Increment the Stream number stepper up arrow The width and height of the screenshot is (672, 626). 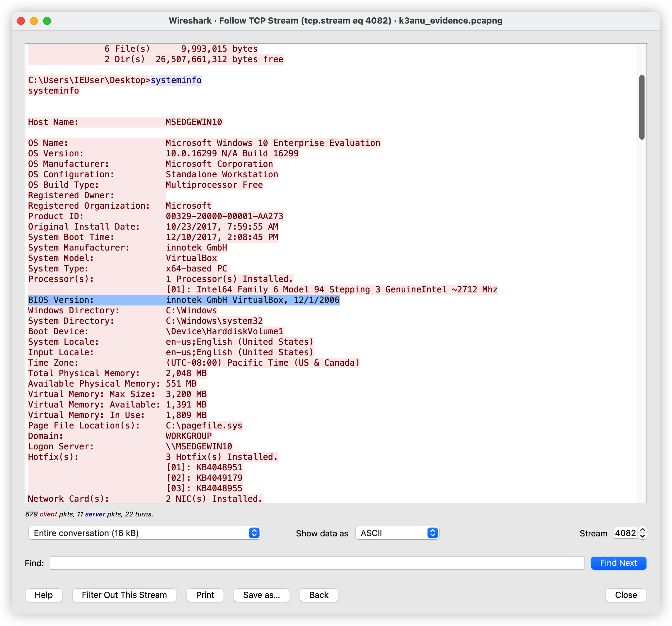coord(643,530)
